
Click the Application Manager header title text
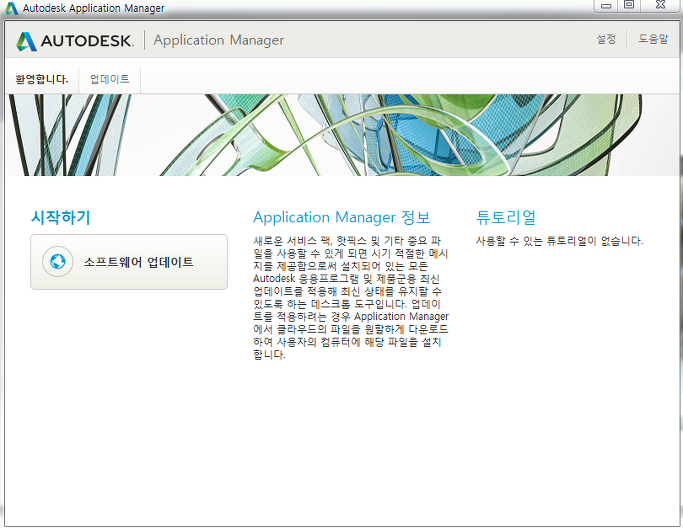pos(219,40)
